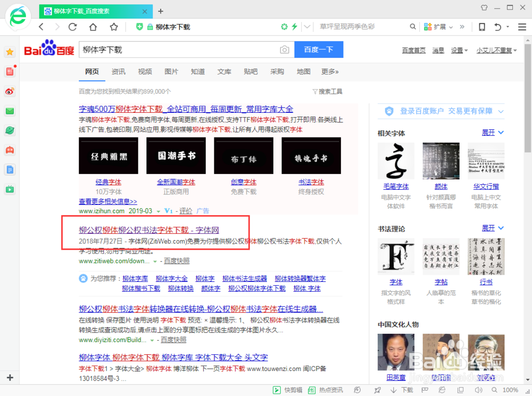Expand the address bar dropdown arrow

(x=307, y=27)
